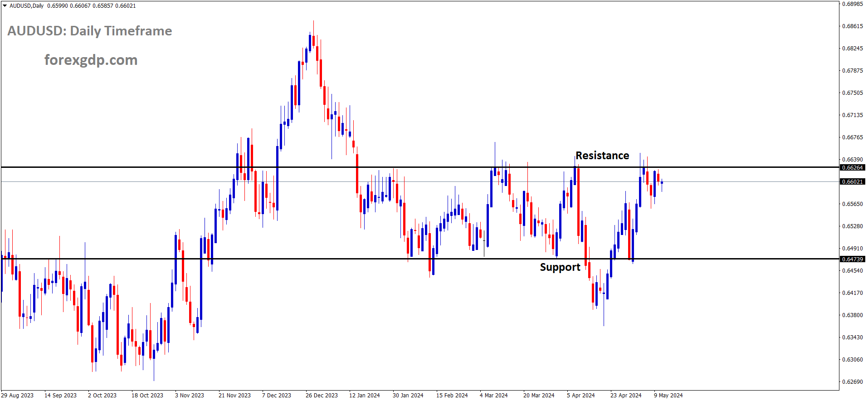868x401 pixels.
Task: Click the 3 Nov 2023 date label
Action: pyautogui.click(x=190, y=396)
